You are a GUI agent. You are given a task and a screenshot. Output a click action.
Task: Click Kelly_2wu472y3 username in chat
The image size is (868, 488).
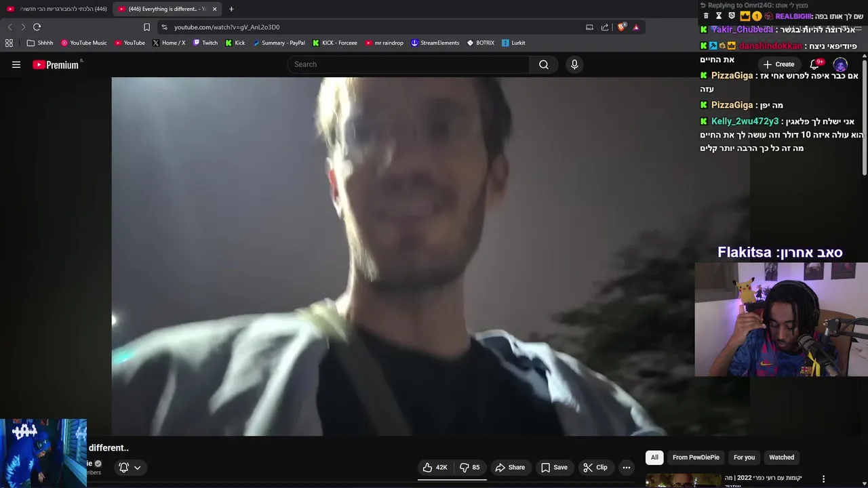745,121
